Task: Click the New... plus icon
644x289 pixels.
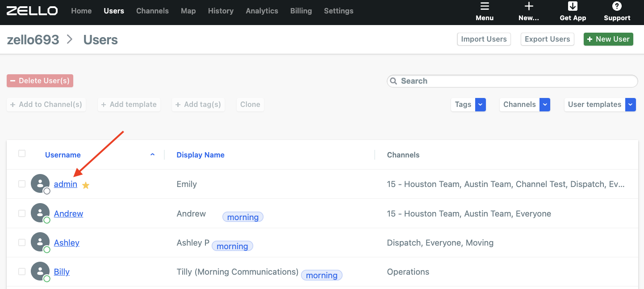Action: point(528,6)
